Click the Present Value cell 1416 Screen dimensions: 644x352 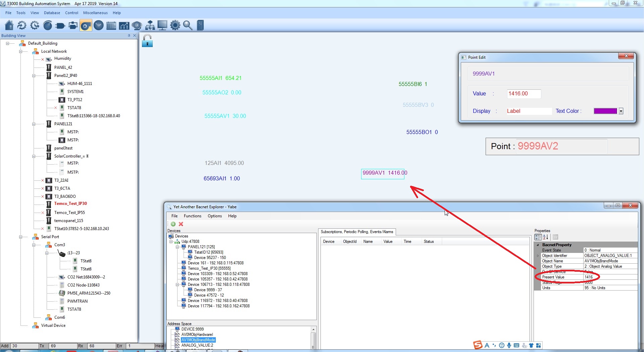tap(610, 277)
